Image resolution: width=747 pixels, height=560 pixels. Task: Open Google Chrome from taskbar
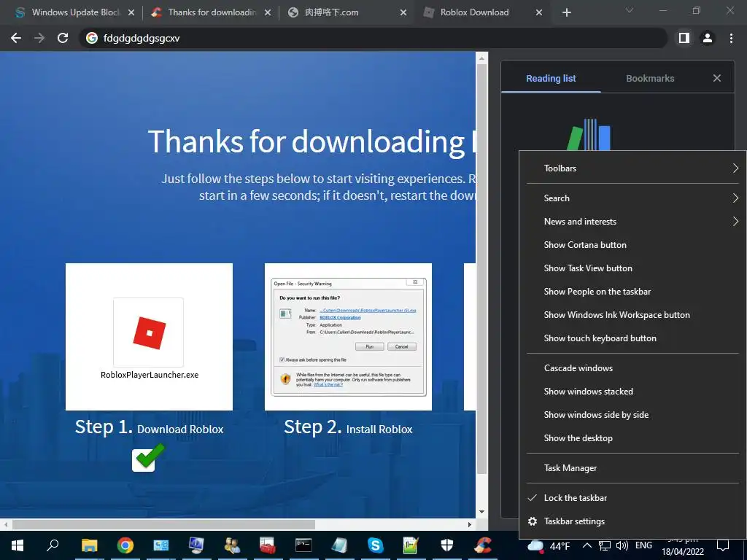(125, 545)
